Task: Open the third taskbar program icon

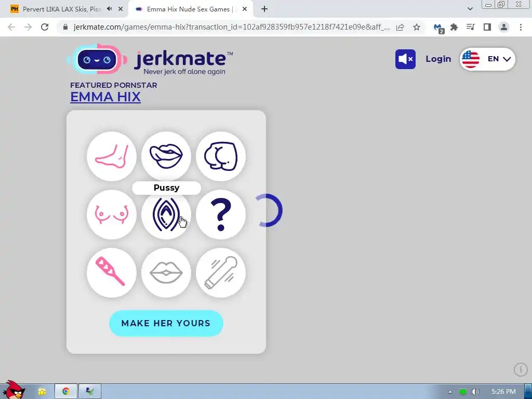Action: (x=89, y=392)
